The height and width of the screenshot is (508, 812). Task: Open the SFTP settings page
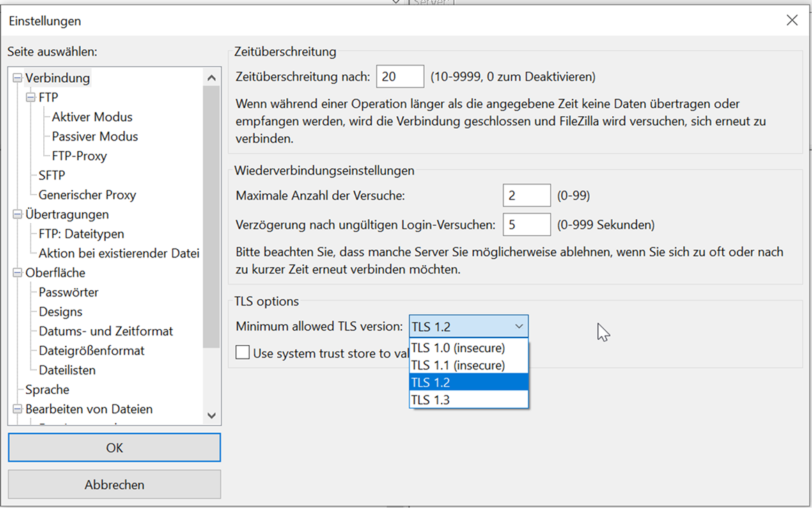click(x=52, y=175)
